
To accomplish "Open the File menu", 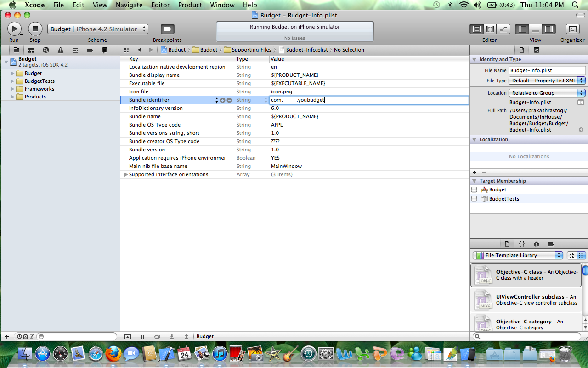I will point(58,5).
